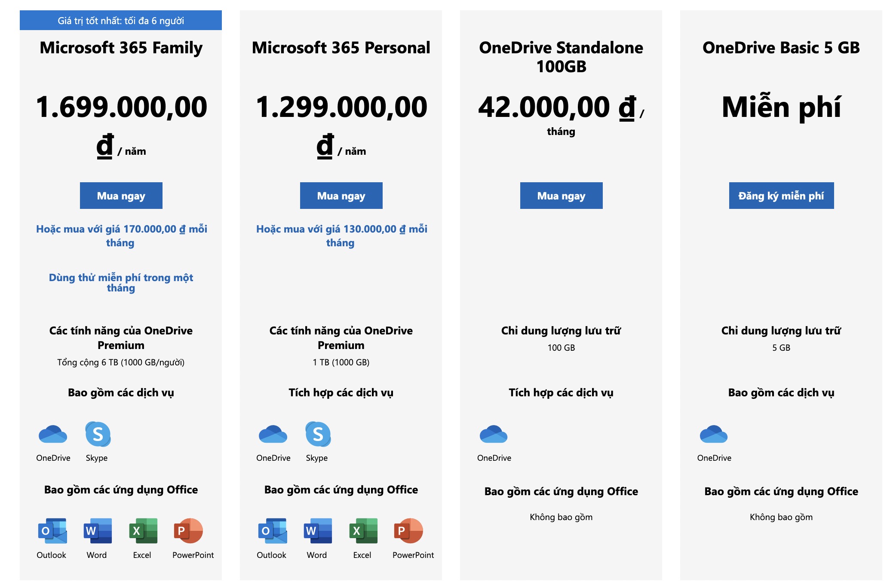The height and width of the screenshot is (588, 896).
Task: Click the OneDrive icon under OneDrive Basic 5 GB
Action: pyautogui.click(x=714, y=434)
